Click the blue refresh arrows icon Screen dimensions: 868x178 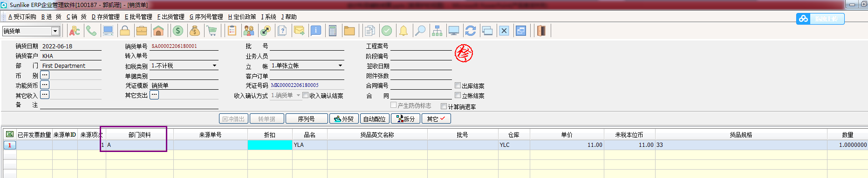coord(471,31)
